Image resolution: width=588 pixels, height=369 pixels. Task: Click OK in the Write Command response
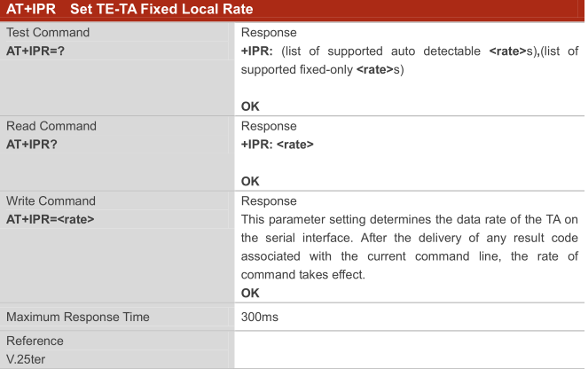tap(250, 292)
